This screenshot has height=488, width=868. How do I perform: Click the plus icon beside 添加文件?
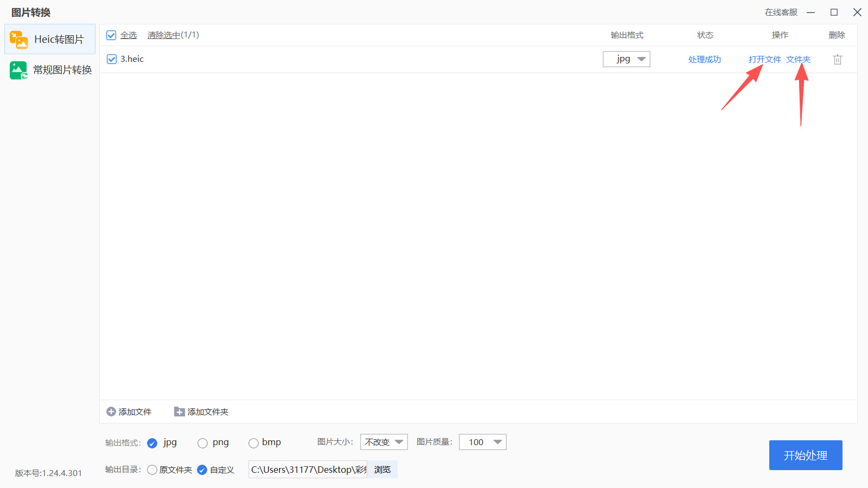[111, 412]
